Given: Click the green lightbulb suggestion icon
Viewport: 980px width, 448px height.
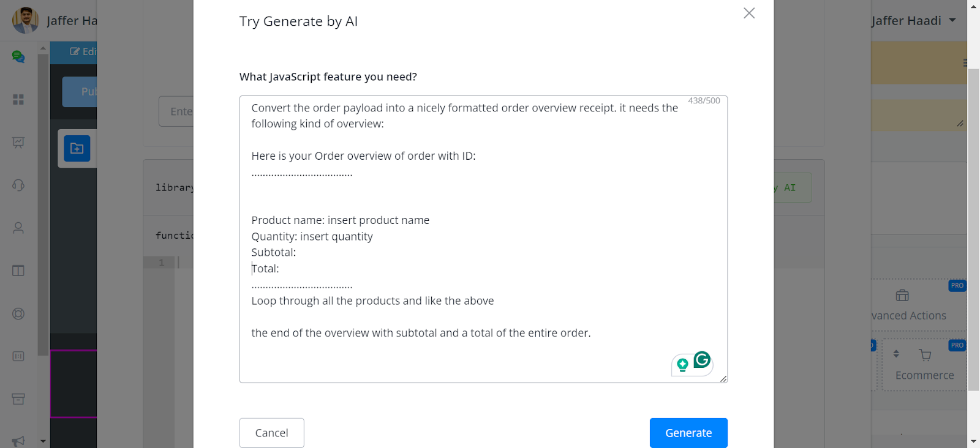Looking at the screenshot, I should click(682, 365).
